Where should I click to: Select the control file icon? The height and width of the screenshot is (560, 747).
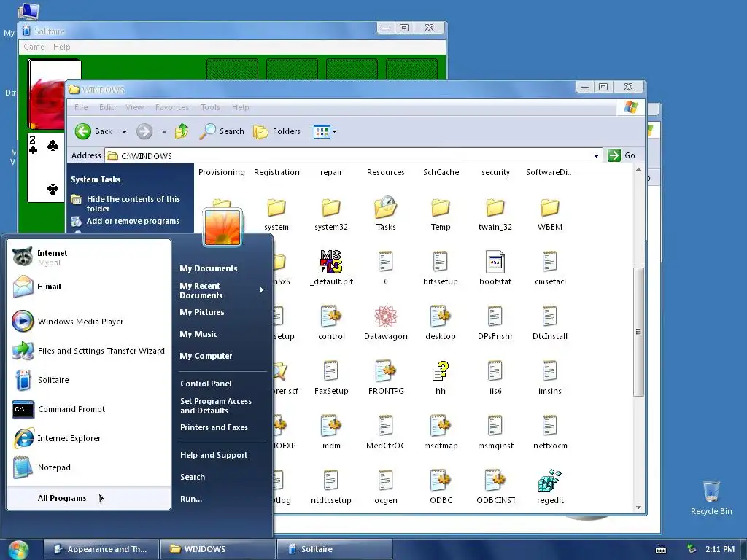pyautogui.click(x=331, y=316)
